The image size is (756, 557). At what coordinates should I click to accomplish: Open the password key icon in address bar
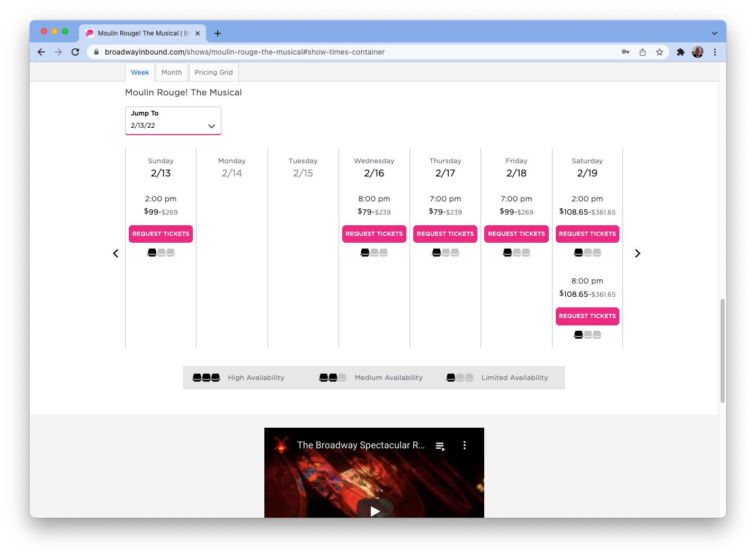pos(626,52)
